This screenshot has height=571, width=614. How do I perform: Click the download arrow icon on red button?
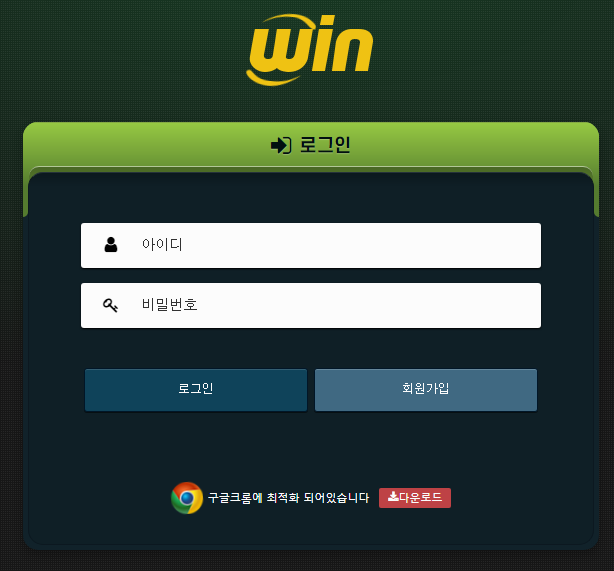pos(393,497)
